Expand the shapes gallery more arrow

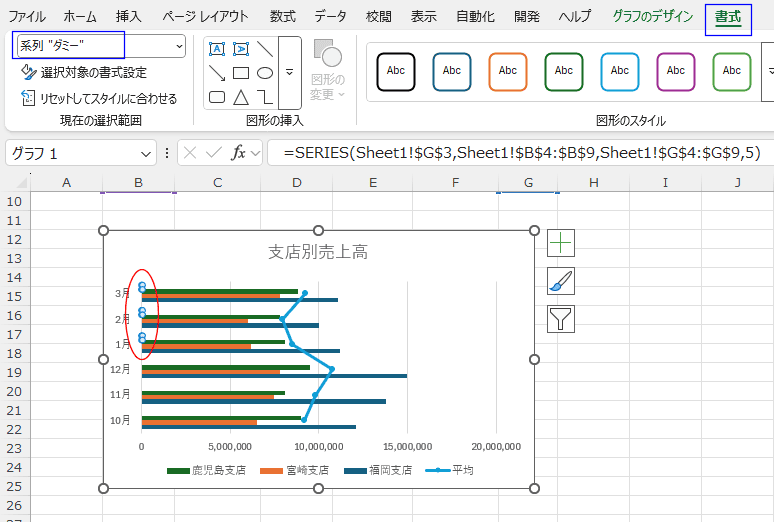(289, 73)
